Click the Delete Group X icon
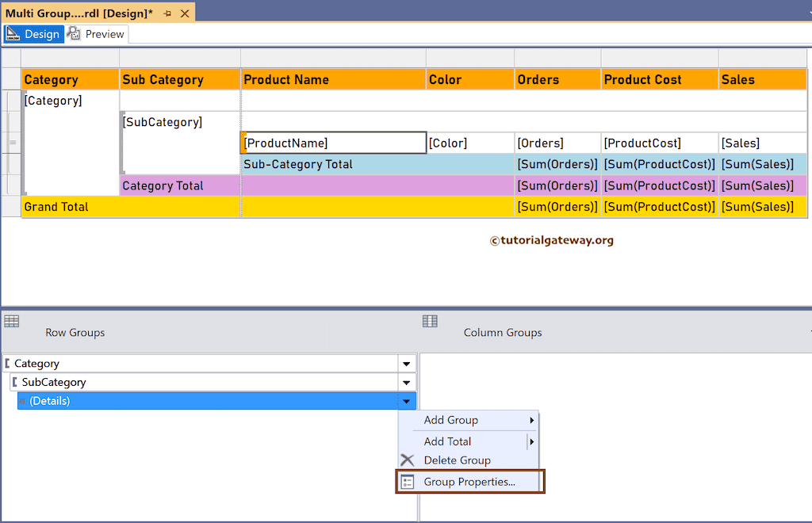 click(408, 460)
